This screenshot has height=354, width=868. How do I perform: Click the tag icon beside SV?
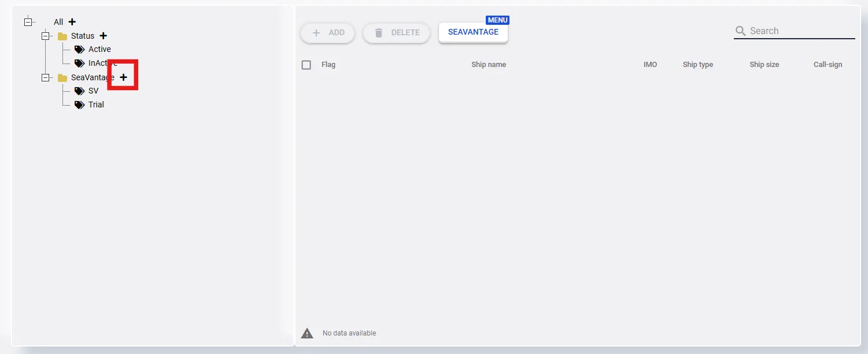pyautogui.click(x=80, y=91)
